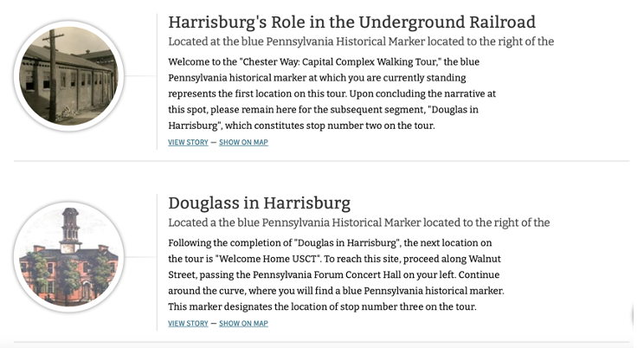644x348 pixels.
Task: Show Harrisburg's Underground Railroad stop on map
Action: click(243, 143)
